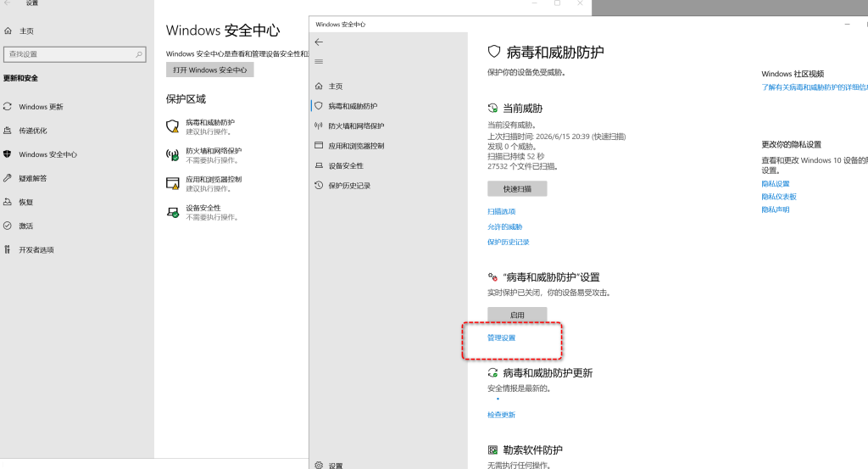Open the 允许的威胁 link
The image size is (868, 469).
[x=505, y=227]
